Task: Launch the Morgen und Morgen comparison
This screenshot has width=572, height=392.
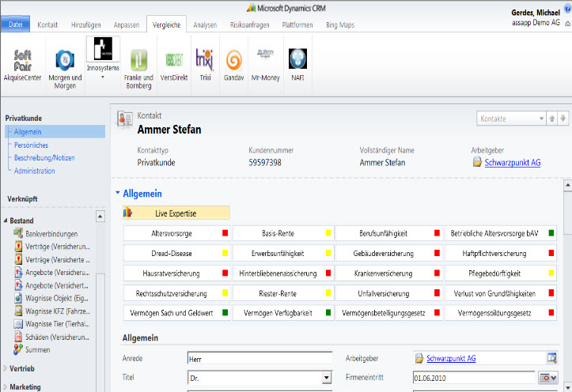Action: (x=65, y=68)
